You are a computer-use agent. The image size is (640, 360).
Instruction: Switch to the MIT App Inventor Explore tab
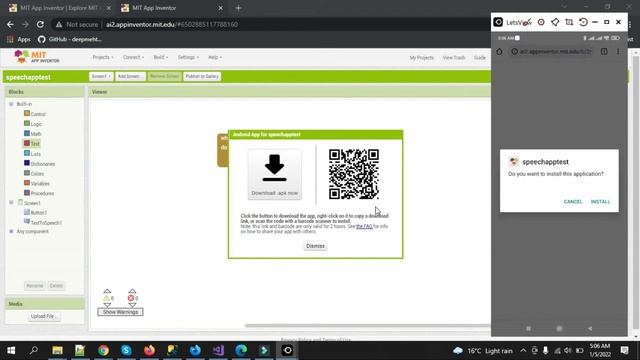(x=60, y=8)
